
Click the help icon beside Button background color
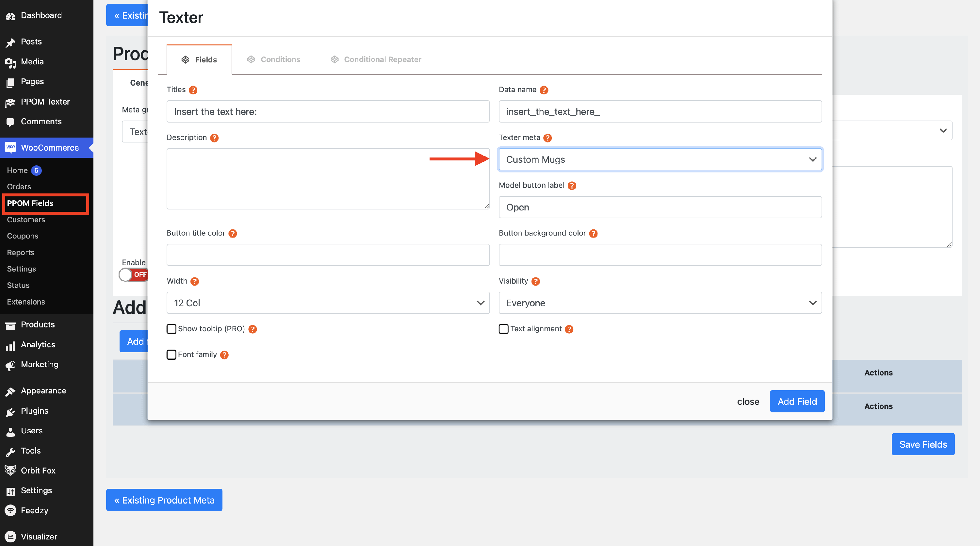pos(594,233)
